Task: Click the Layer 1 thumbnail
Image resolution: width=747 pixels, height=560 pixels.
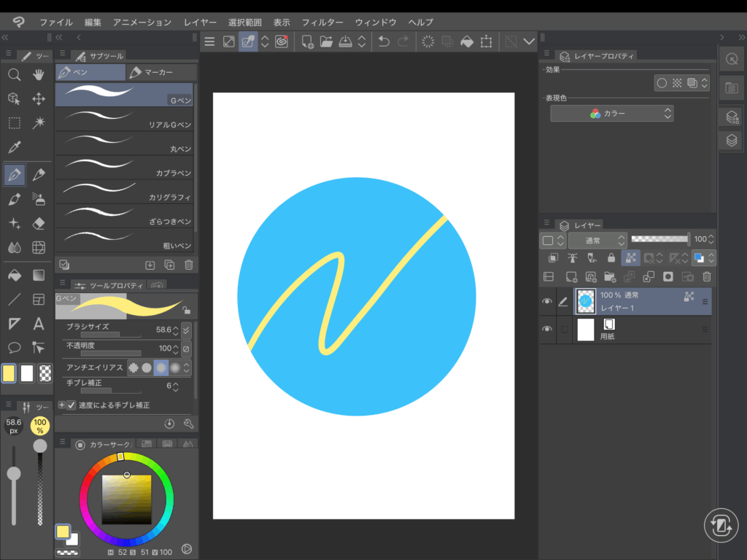Action: coord(585,301)
